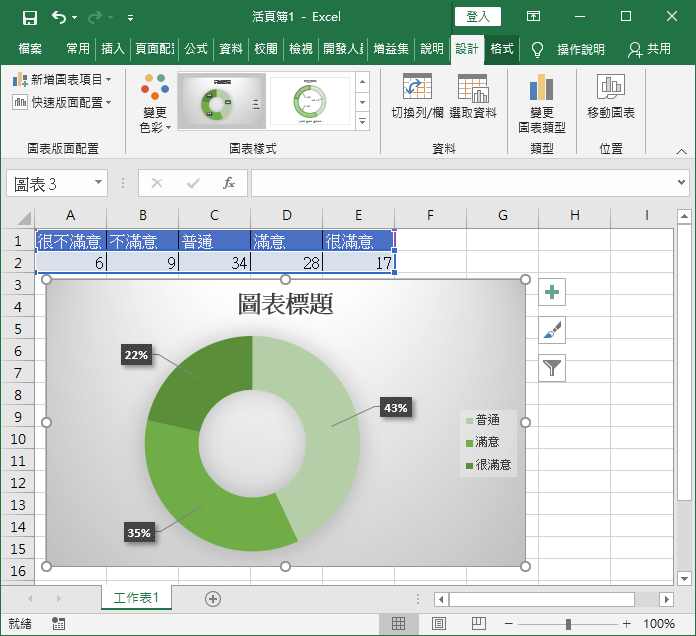Image resolution: width=696 pixels, height=636 pixels.
Task: Add a new sheet with the plus button
Action: coord(213,599)
